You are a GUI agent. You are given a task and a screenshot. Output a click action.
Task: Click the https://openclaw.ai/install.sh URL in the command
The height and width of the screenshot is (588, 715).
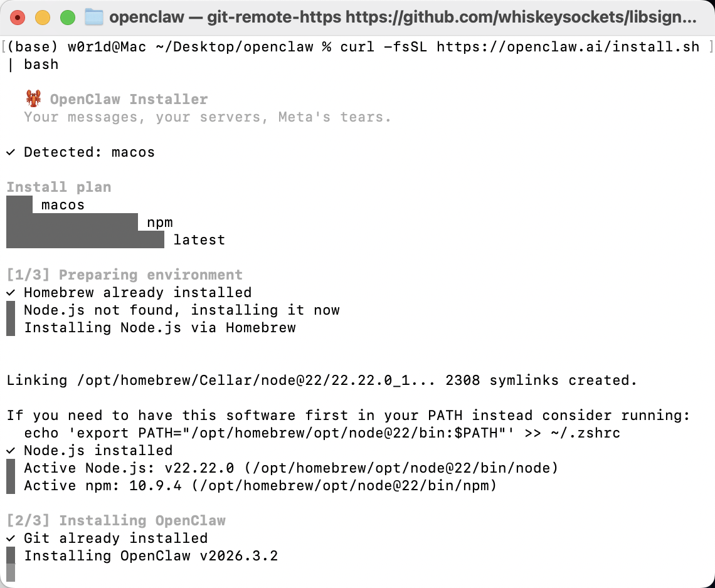click(568, 47)
